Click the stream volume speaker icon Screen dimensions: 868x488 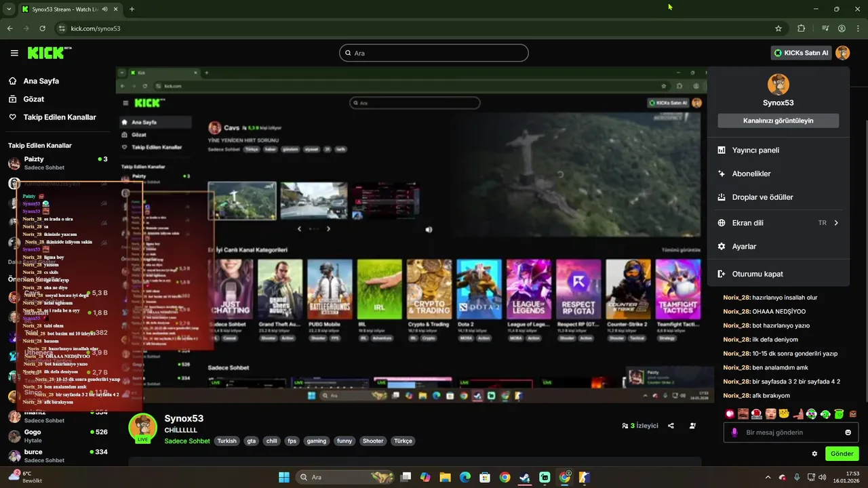coord(429,230)
